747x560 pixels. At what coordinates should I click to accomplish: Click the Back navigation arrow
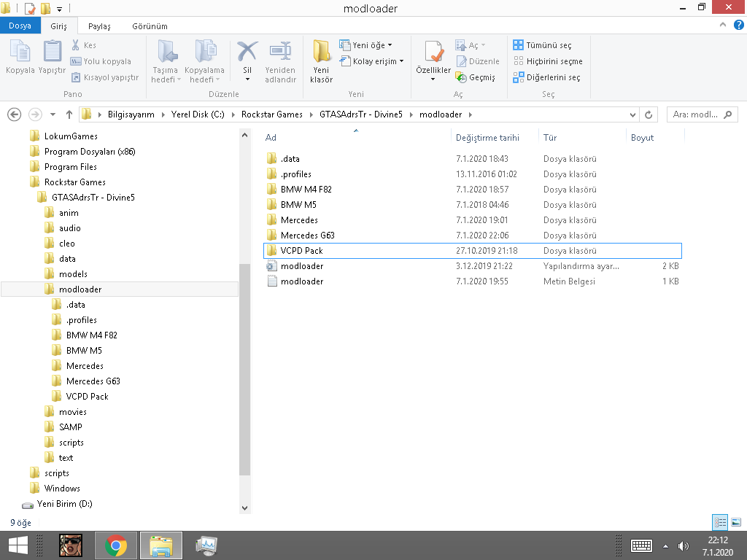pyautogui.click(x=15, y=114)
